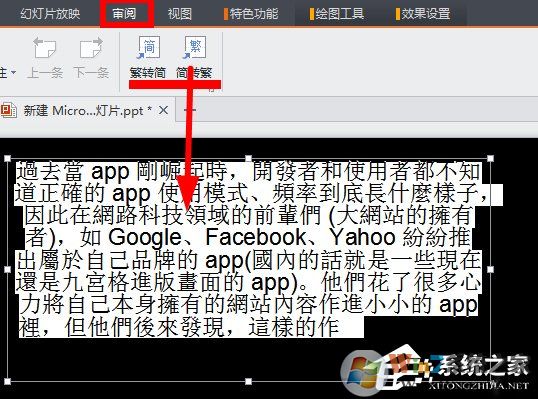Screen dimensions: 538x399
Task: Click left-middle handle of text box
Action: click(7, 270)
